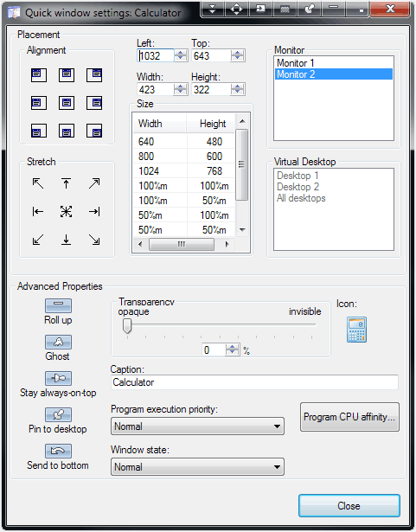
Task: Toggle Pin to desktop button
Action: click(x=58, y=414)
